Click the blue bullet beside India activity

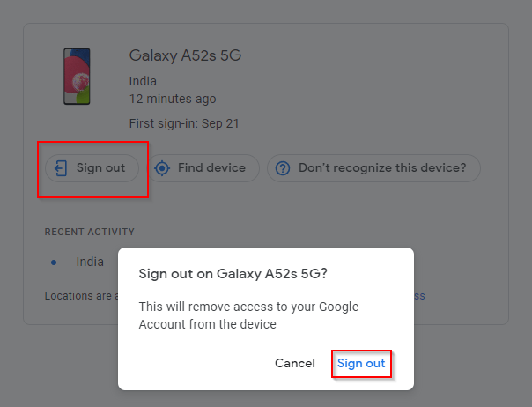coord(54,263)
